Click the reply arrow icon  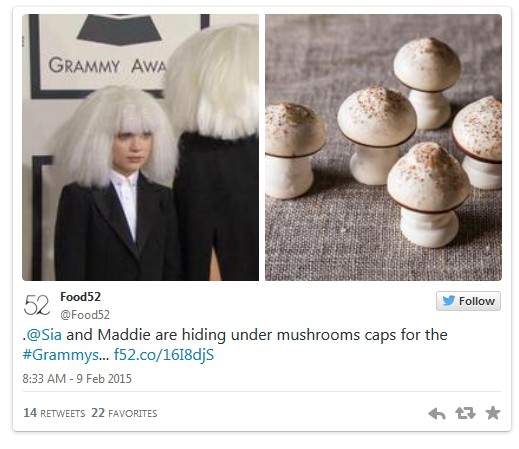[436, 414]
